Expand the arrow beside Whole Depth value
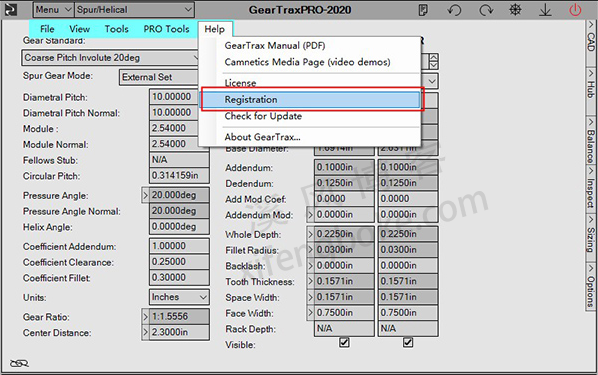Viewport: 598px width, 375px height. 310,234
